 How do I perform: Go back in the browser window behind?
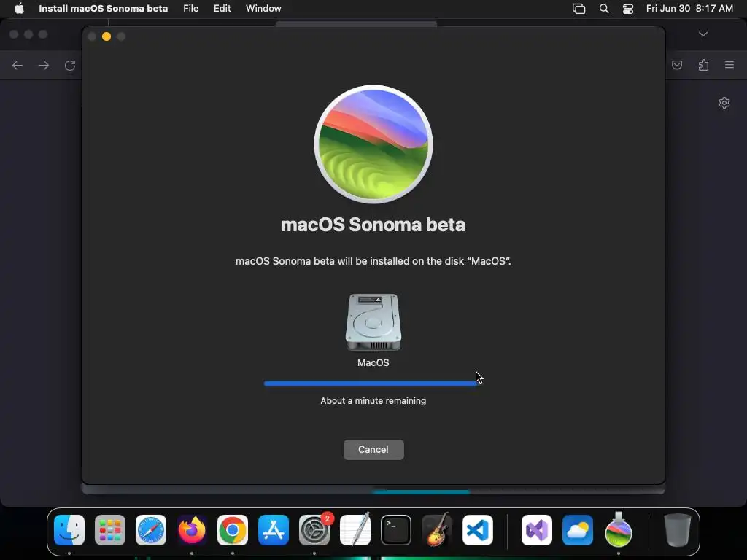18,65
